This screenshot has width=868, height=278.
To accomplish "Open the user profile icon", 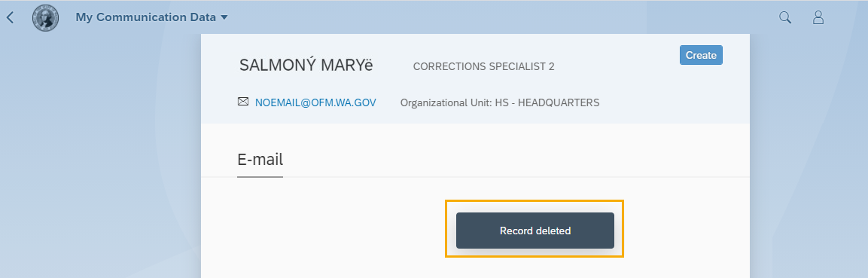I will (x=818, y=18).
